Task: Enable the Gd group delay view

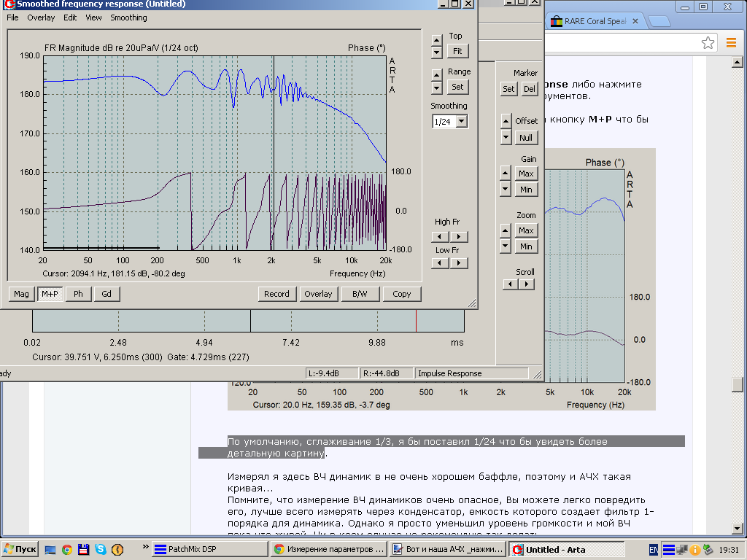Action: (x=107, y=294)
